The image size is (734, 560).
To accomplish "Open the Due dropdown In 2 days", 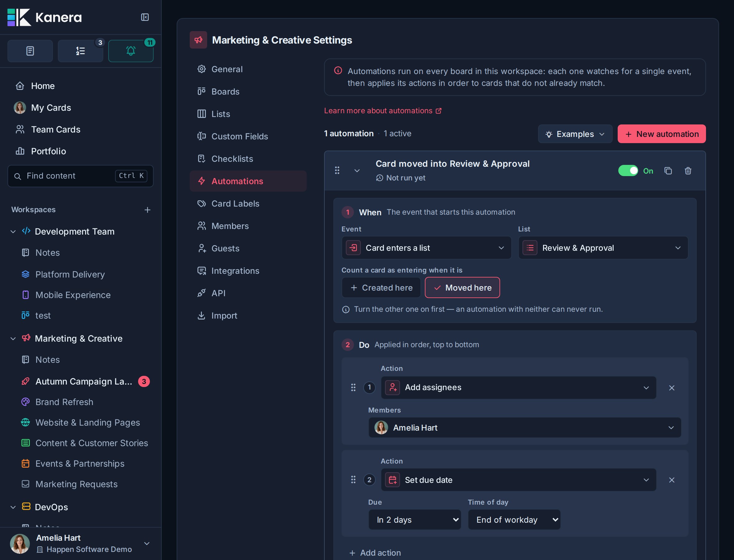I will (415, 520).
